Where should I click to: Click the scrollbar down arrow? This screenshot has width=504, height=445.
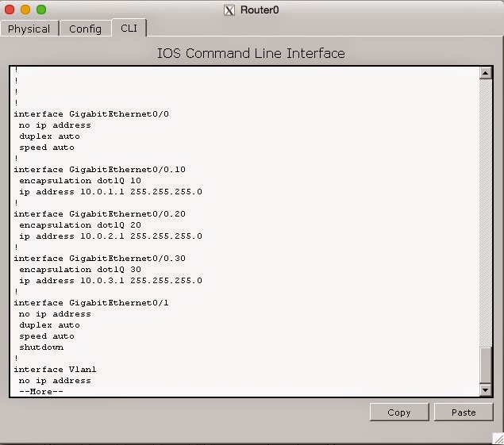click(486, 390)
